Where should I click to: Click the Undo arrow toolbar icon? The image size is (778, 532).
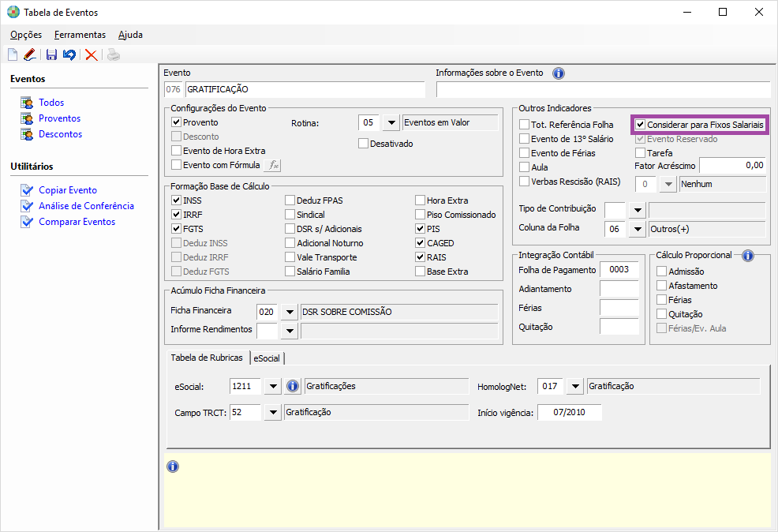point(69,54)
